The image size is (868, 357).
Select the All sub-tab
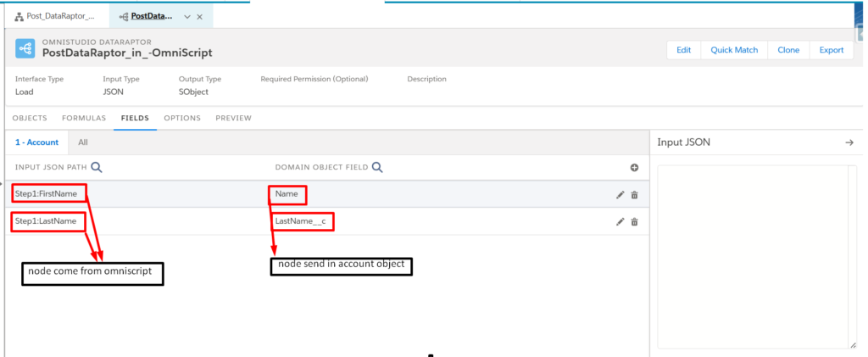coord(83,142)
